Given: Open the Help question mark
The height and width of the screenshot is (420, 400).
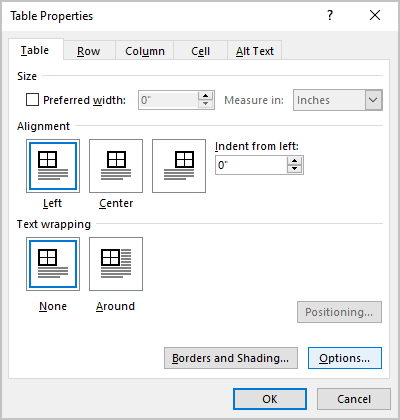Looking at the screenshot, I should click(330, 15).
